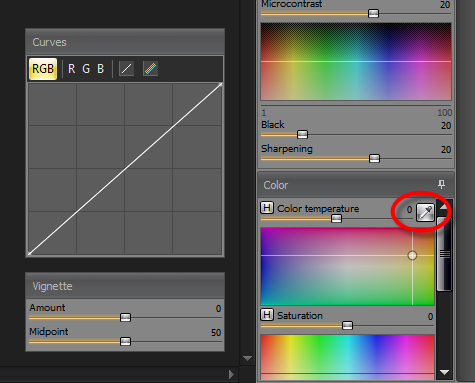Click the Color panel scroll down arrow
Viewport: 475px width, 383px height.
[444, 372]
